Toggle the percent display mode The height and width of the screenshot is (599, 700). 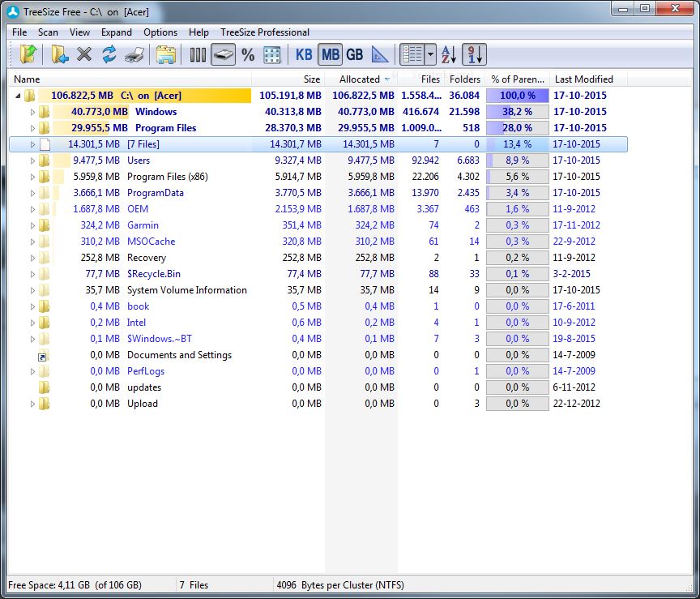click(248, 55)
